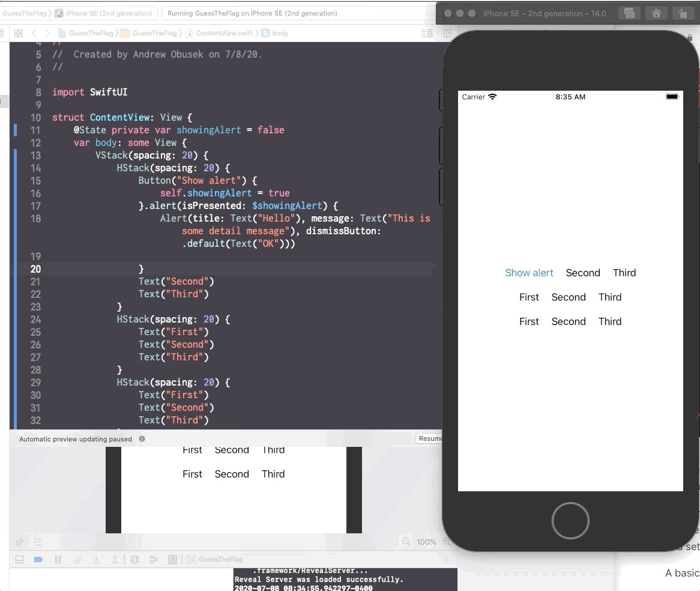Viewport: 700px width, 591px height.
Task: Click 'Created by Andrew Obusek' comment line
Action: [x=157, y=54]
